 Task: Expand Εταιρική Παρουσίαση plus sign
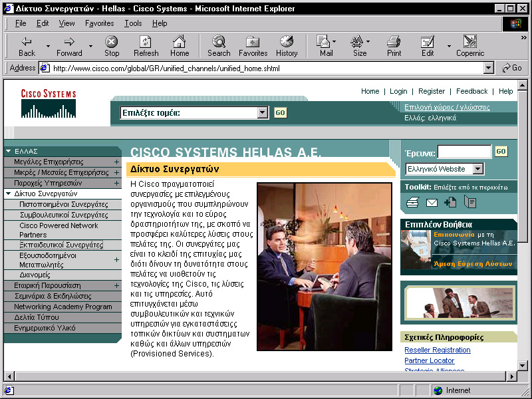pos(116,286)
